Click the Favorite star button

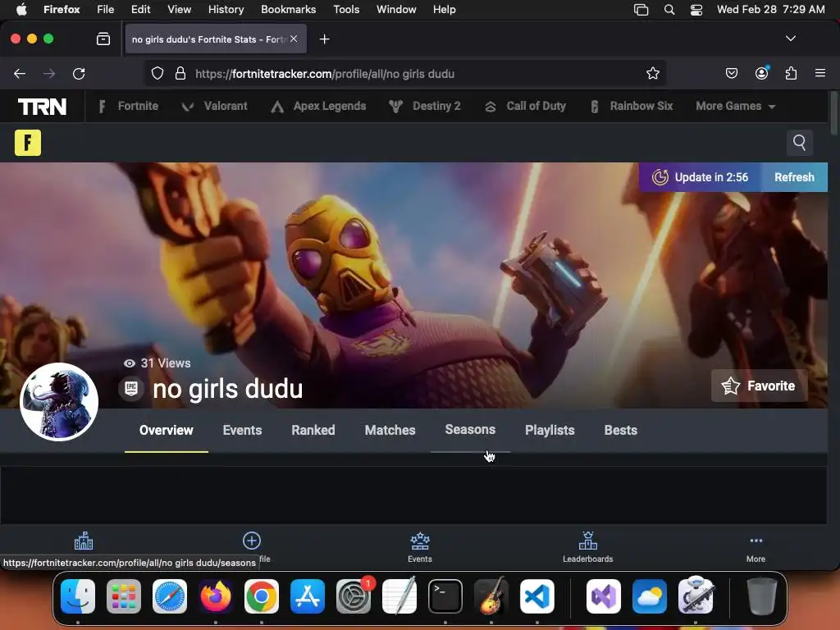[759, 386]
